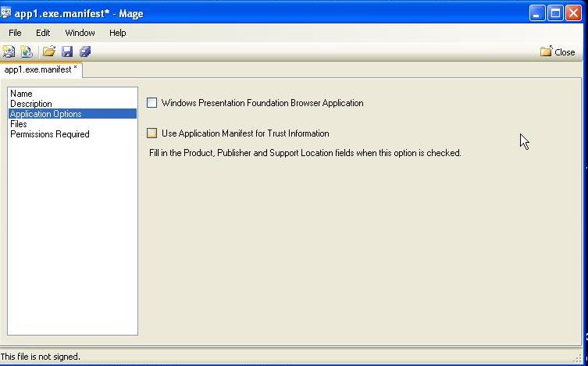Viewport: 588px width, 366px height.
Task: Check Use Application Manifest for Trust Information
Action: click(x=151, y=133)
